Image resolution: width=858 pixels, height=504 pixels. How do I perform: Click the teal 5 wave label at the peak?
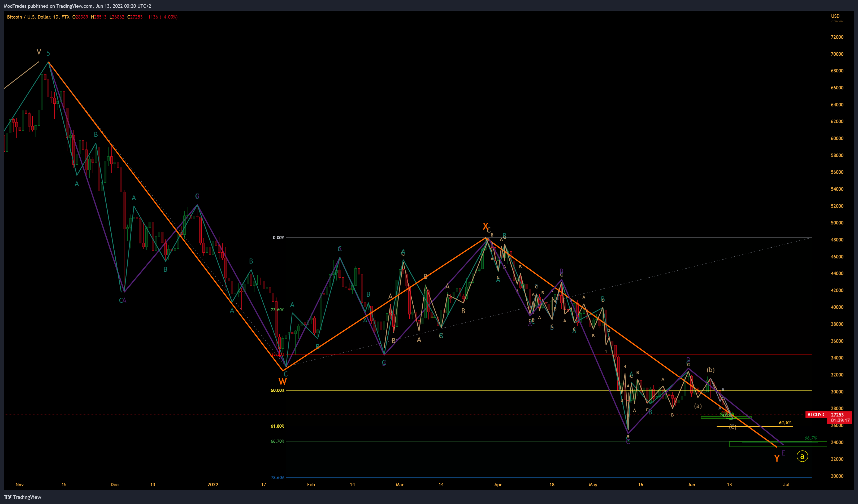click(48, 53)
